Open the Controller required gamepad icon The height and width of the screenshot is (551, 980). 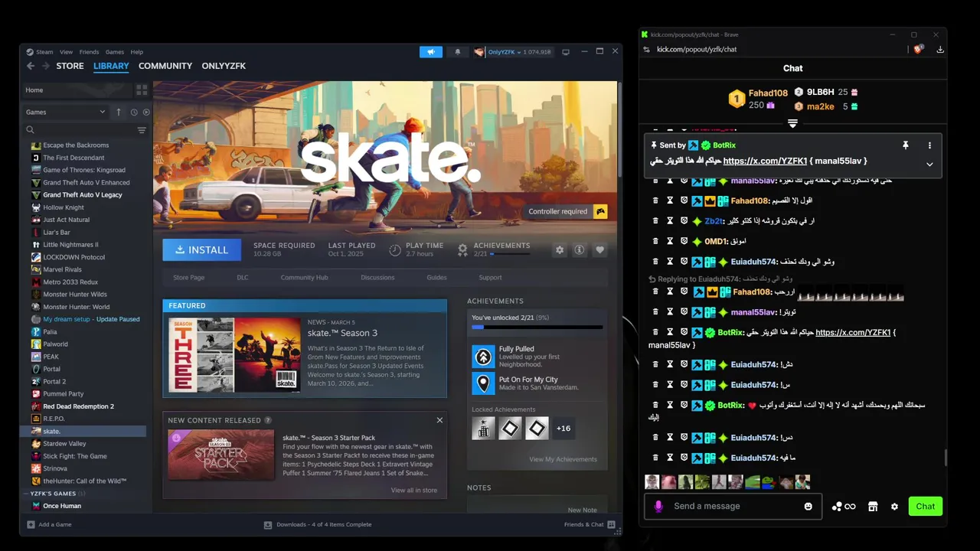(601, 211)
